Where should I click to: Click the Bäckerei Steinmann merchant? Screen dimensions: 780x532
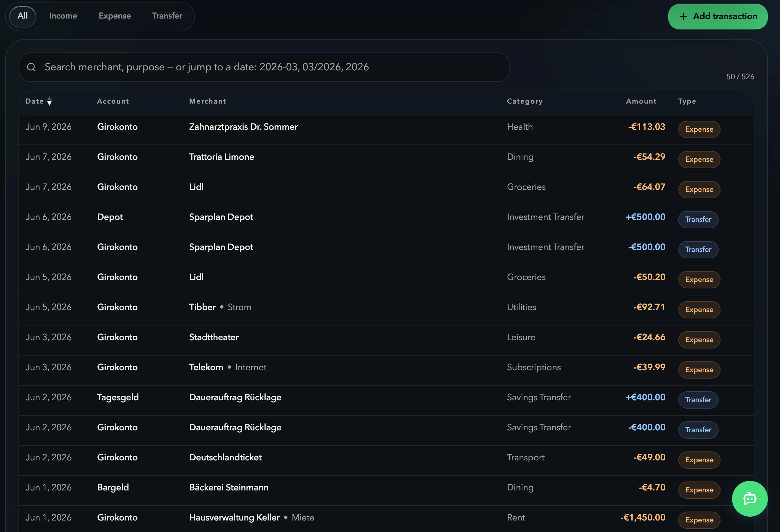point(229,487)
